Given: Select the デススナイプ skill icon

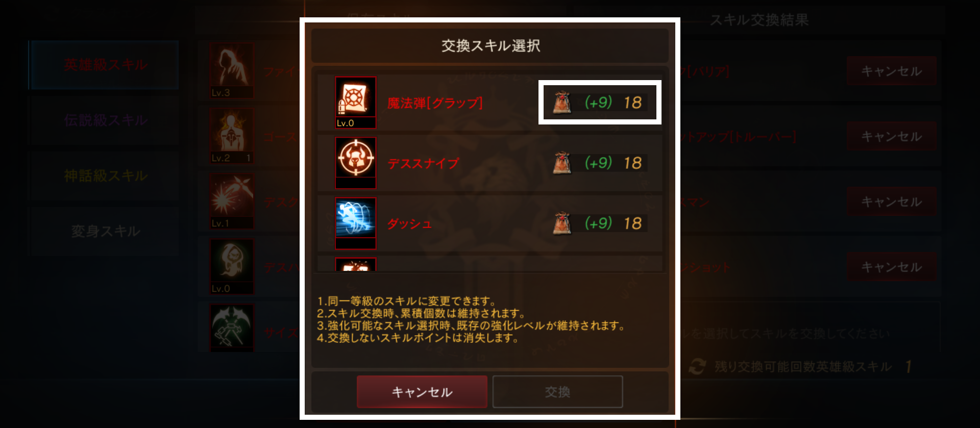Looking at the screenshot, I should click(x=356, y=163).
